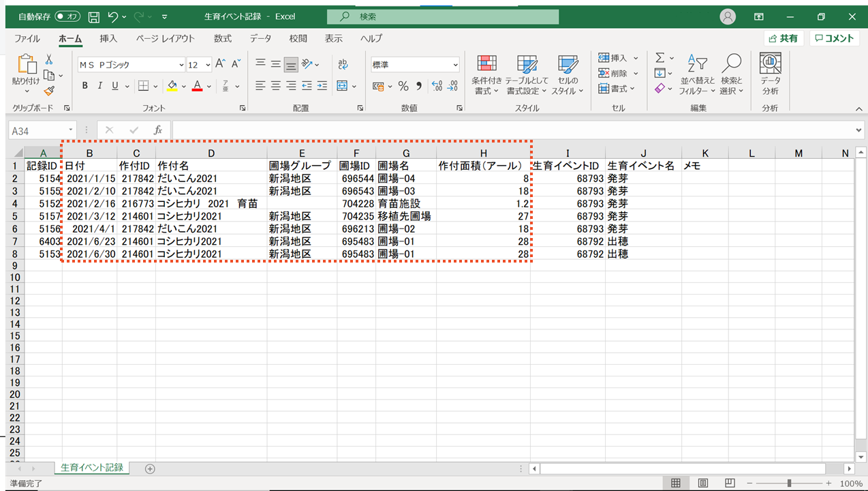Align cell text left
This screenshot has height=491, width=868.
(x=260, y=86)
